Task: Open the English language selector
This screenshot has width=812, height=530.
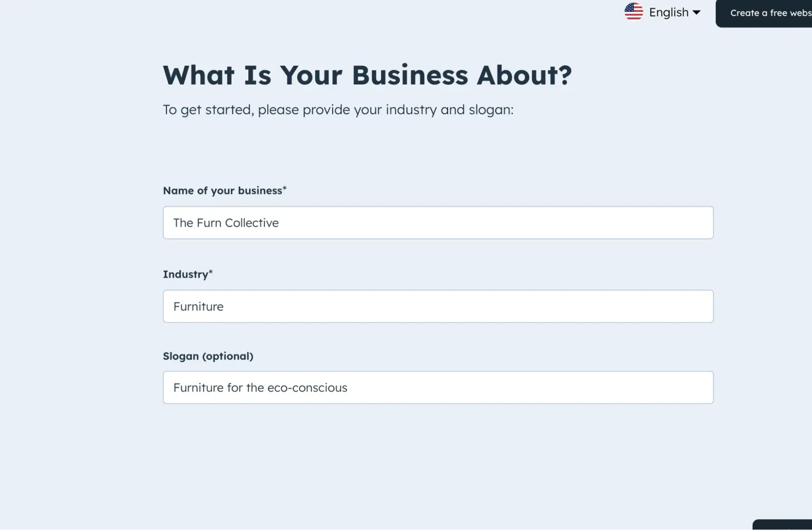Action: (x=668, y=13)
